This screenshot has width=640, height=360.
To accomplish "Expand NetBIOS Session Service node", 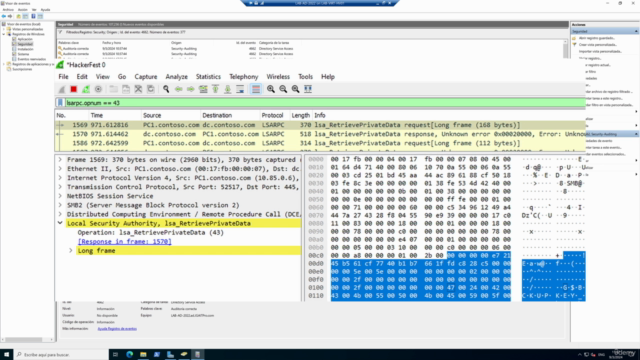I will (x=60, y=196).
